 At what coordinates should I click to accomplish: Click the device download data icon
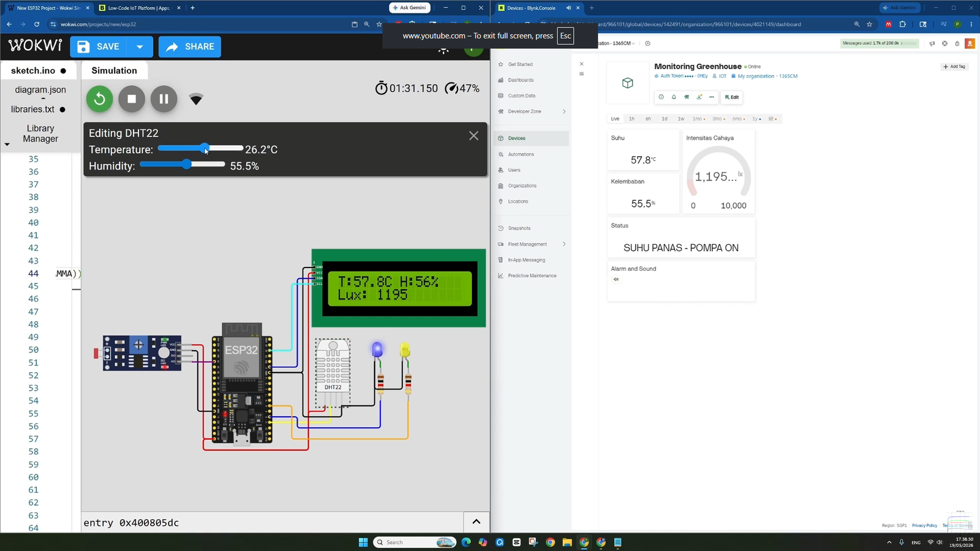click(699, 97)
